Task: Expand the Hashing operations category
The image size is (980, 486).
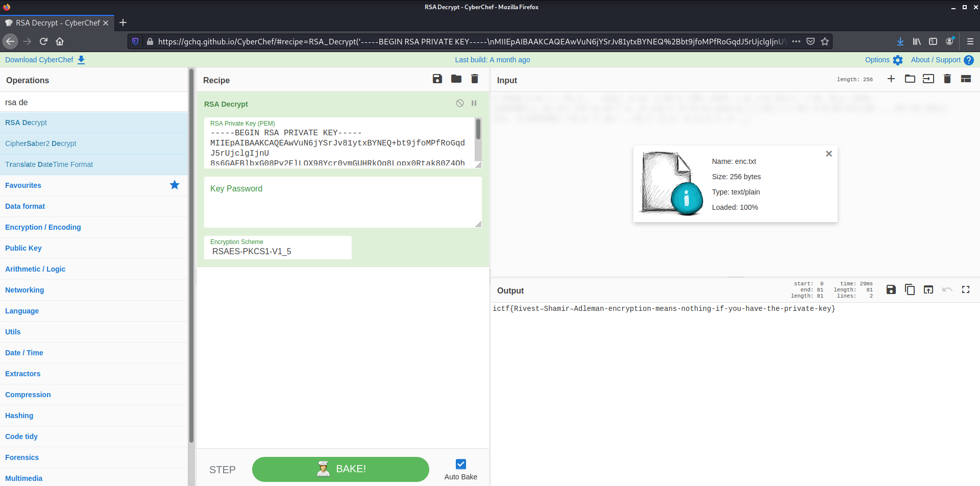Action: click(x=19, y=416)
